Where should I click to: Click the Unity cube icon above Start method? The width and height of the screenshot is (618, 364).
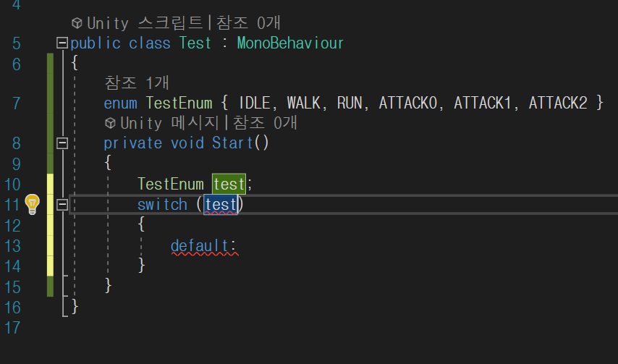point(110,123)
